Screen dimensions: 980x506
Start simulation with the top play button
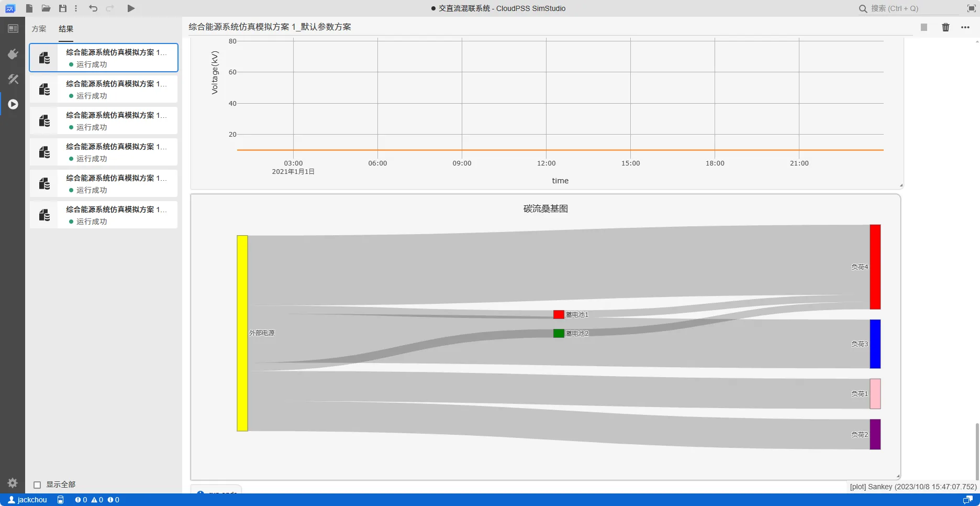click(x=131, y=8)
